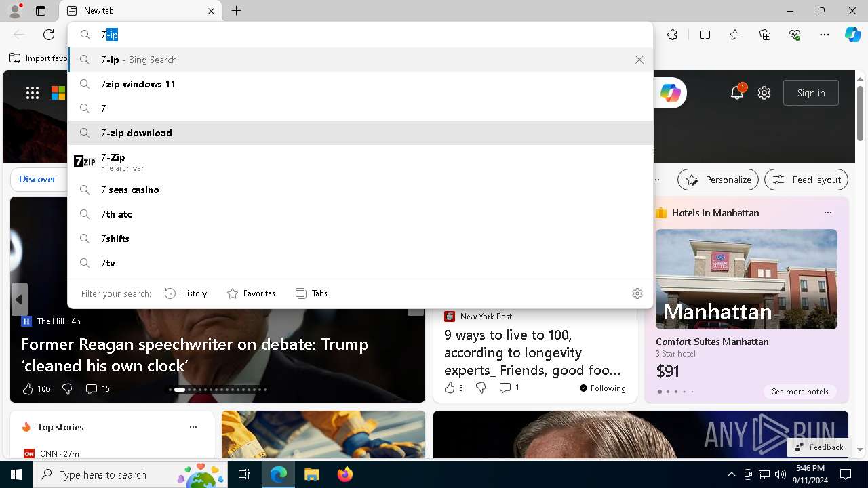The image size is (868, 488).
Task: Choose the 7 seas casino suggestion
Action: [x=360, y=190]
